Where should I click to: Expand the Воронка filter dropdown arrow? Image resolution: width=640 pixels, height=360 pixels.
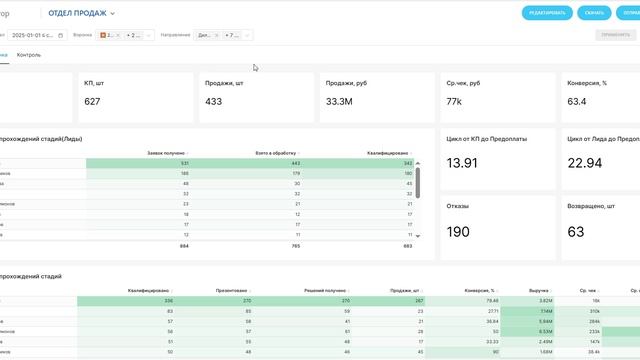[x=149, y=36]
